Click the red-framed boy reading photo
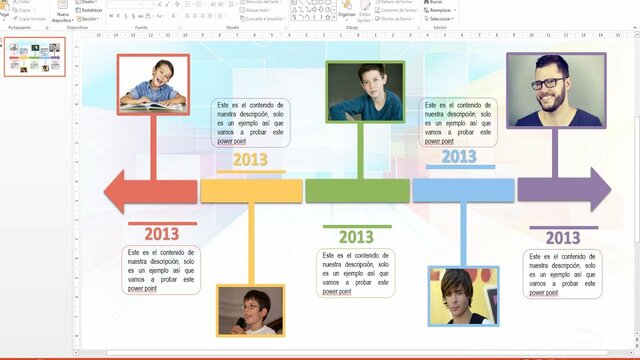The height and width of the screenshot is (360, 640). [x=153, y=84]
